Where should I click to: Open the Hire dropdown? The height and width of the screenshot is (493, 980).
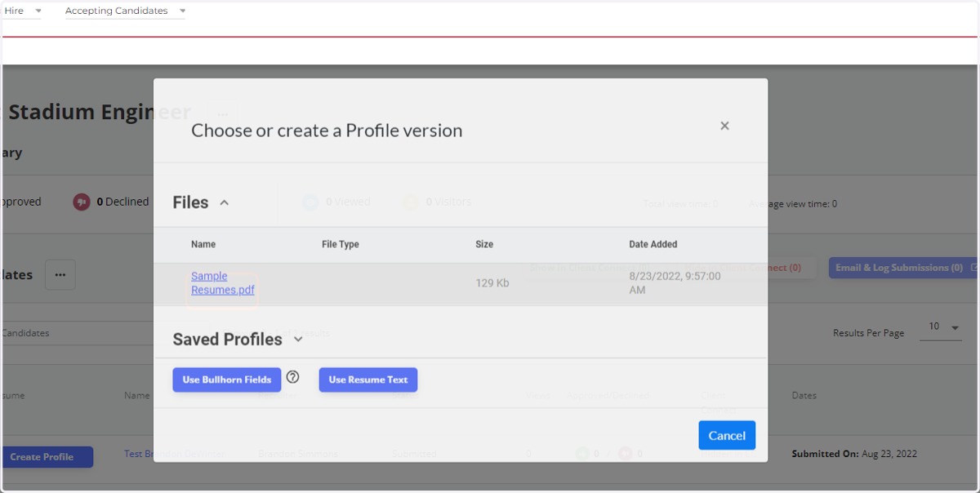click(x=21, y=11)
